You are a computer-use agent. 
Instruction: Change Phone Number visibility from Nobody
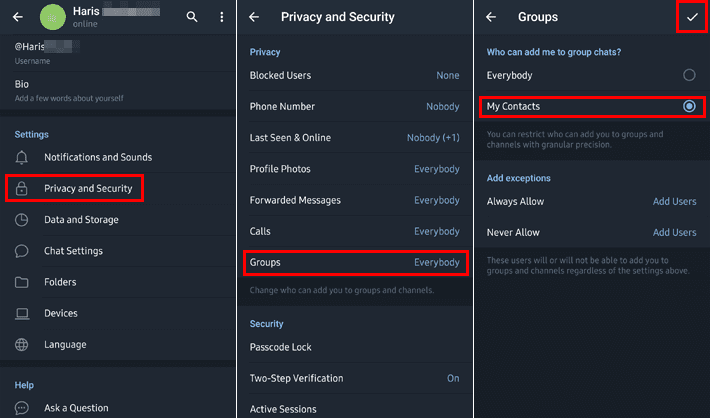[355, 107]
